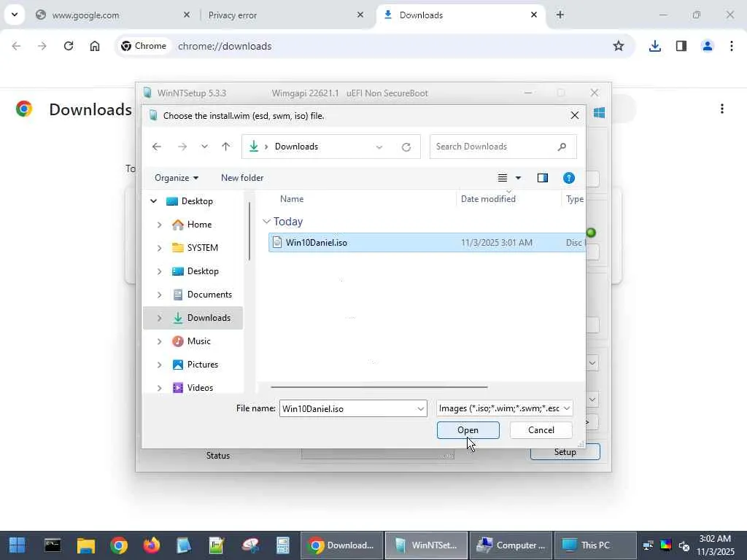Click the Windows logo in WinNTSetup
This screenshot has width=747, height=560.
click(600, 112)
